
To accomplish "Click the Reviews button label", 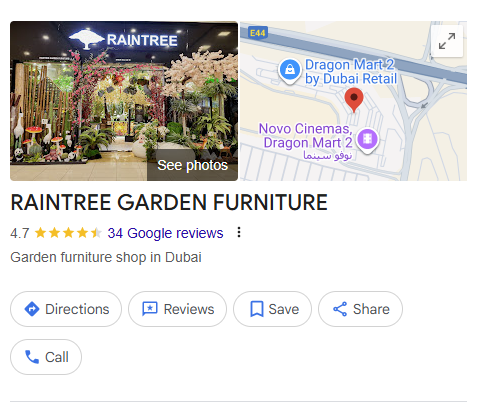I will click(189, 309).
